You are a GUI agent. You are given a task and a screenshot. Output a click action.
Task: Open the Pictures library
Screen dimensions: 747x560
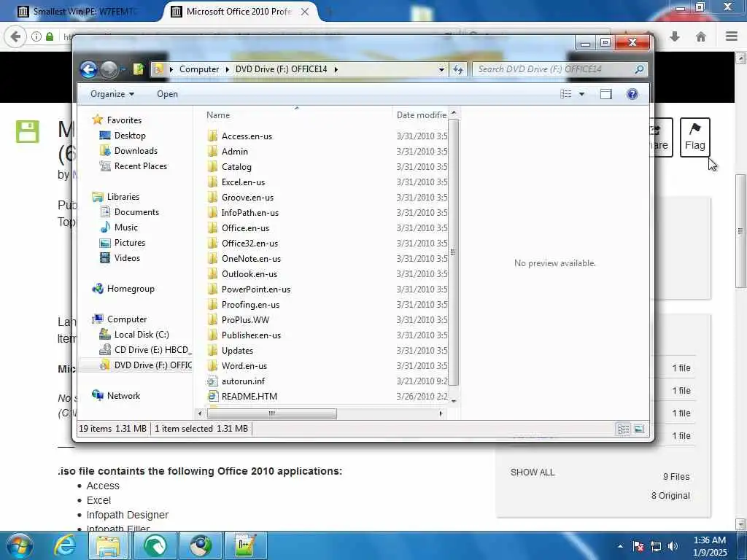(x=130, y=243)
